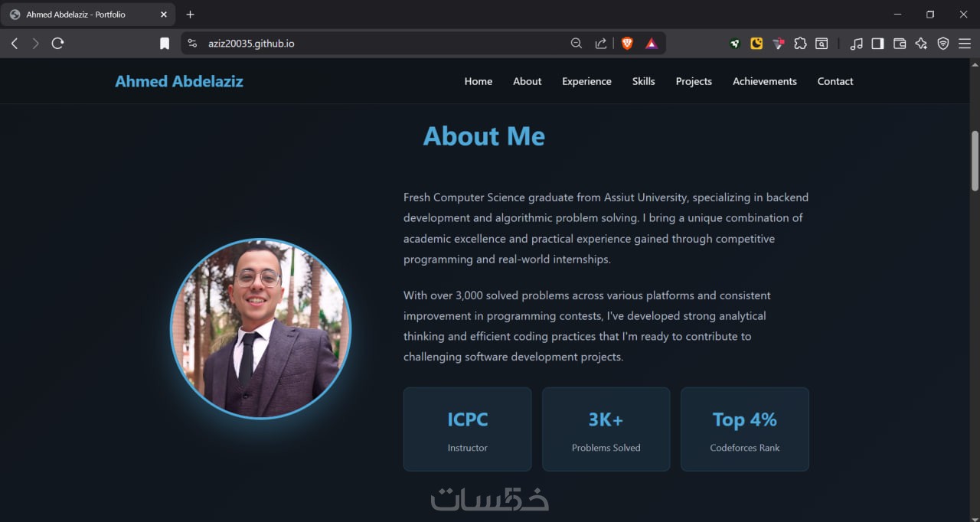
Task: Click the Contact navigation link
Action: pos(835,81)
